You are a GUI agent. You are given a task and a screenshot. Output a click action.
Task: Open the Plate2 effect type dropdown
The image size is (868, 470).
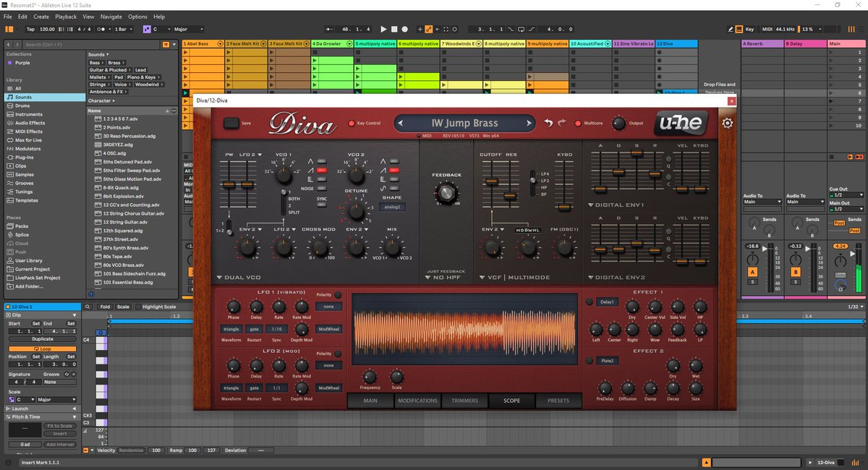(607, 360)
